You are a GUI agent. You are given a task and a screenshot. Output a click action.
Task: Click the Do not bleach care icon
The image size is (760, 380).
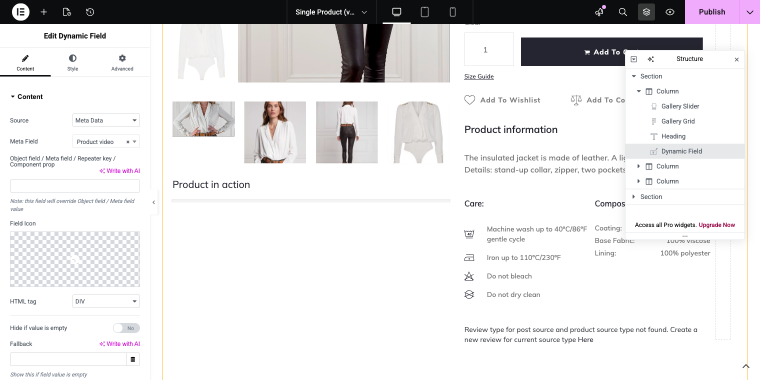pos(469,276)
